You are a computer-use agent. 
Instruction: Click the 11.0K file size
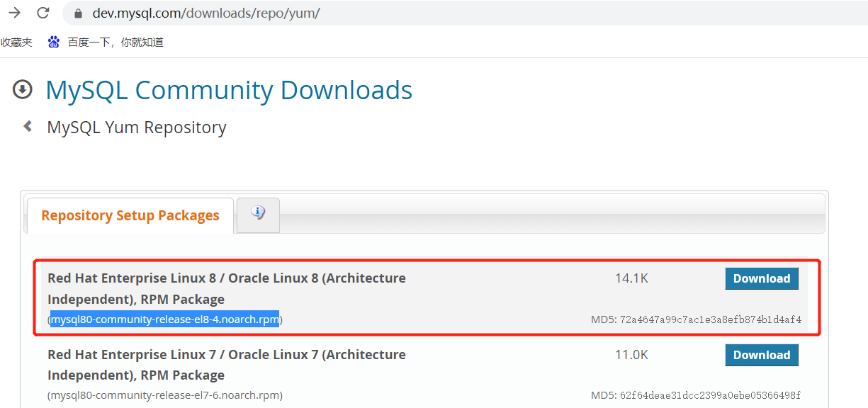coord(631,355)
